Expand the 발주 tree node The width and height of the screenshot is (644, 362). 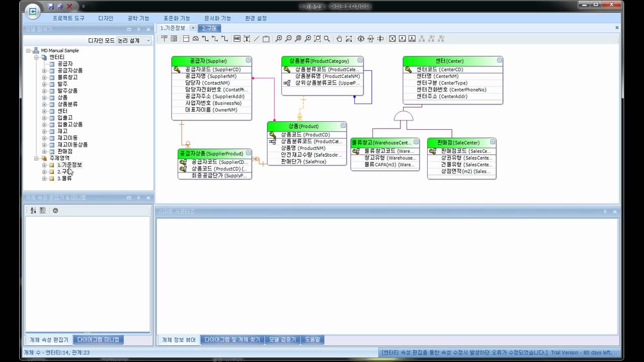(x=44, y=84)
